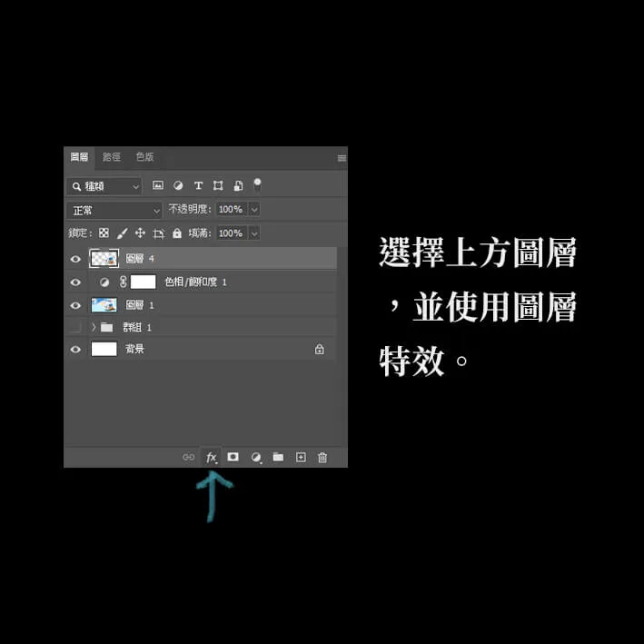Lock artboard nesting icon
The width and height of the screenshot is (644, 644).
159,233
